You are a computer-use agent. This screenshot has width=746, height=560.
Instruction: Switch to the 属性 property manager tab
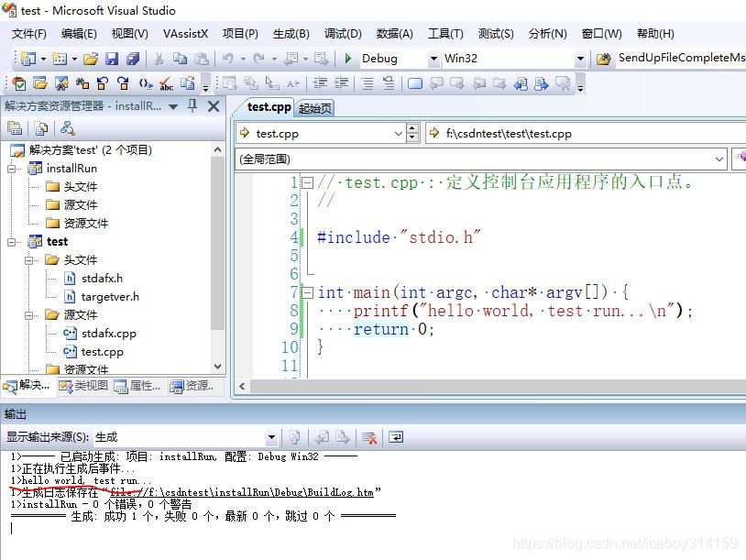[x=138, y=386]
